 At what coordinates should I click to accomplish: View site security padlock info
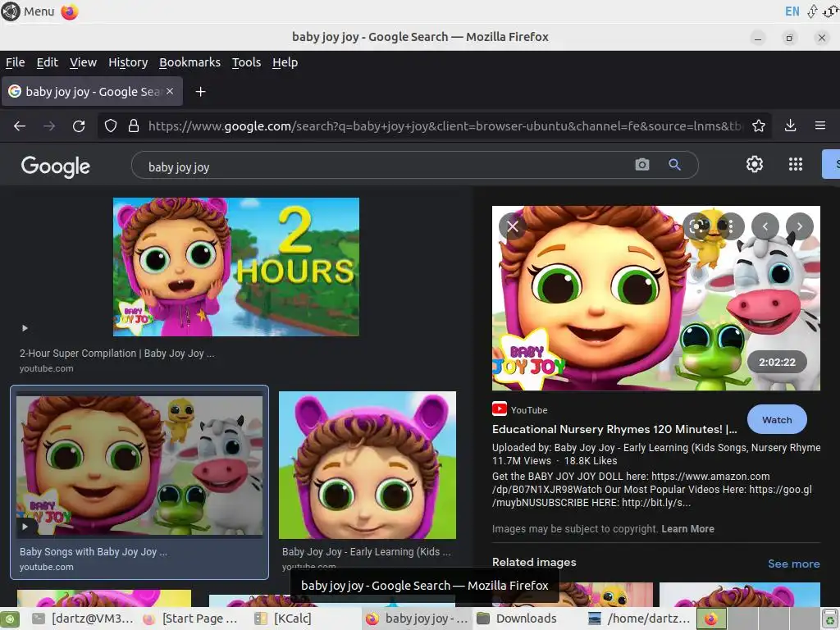tap(134, 126)
